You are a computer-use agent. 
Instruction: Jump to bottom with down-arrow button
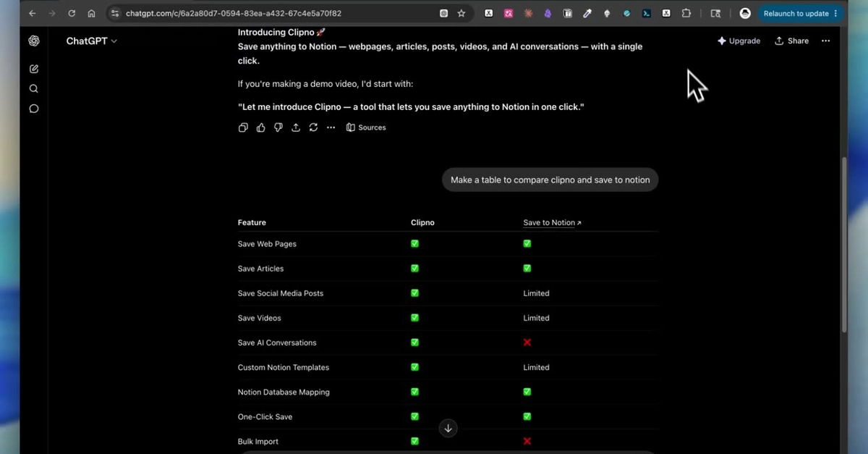point(448,428)
